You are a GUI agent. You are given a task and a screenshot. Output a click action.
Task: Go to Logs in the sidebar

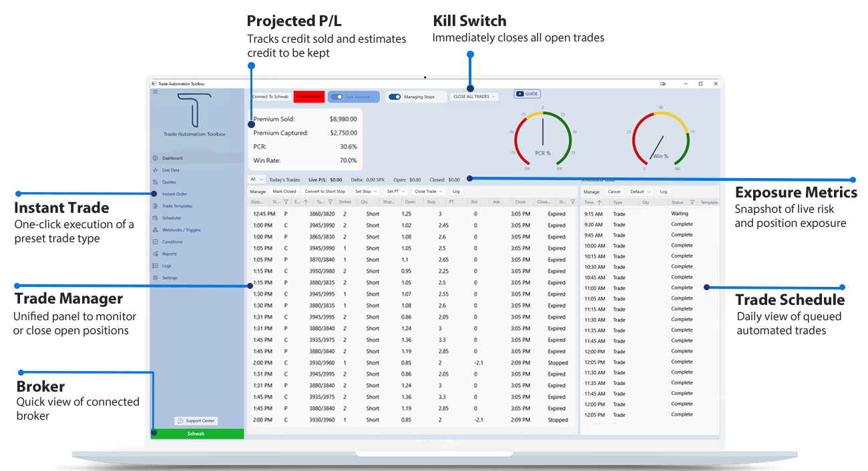[x=166, y=266]
